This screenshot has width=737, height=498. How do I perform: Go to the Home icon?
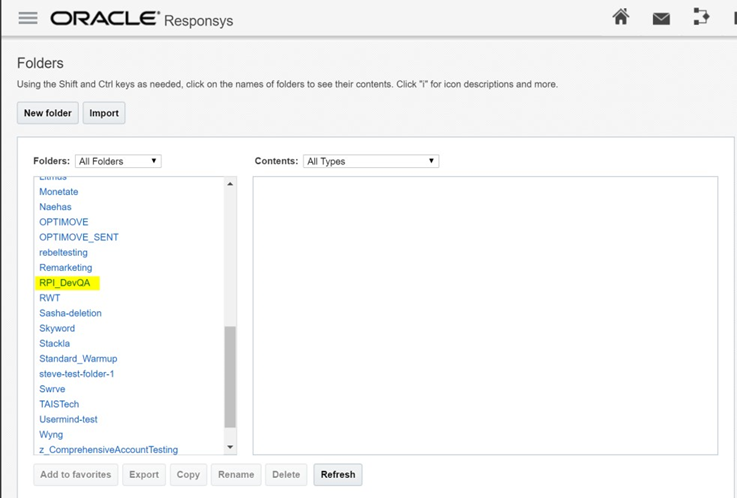tap(621, 17)
